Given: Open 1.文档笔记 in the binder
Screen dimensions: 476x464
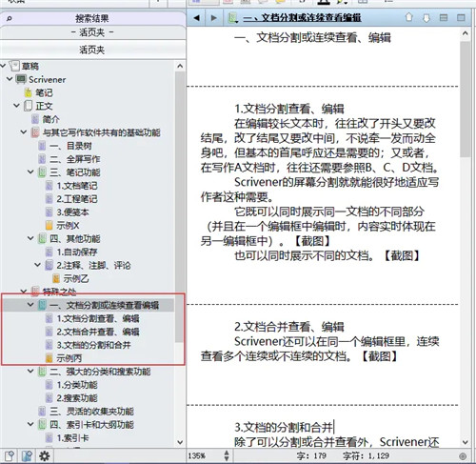Looking at the screenshot, I should coord(77,186).
